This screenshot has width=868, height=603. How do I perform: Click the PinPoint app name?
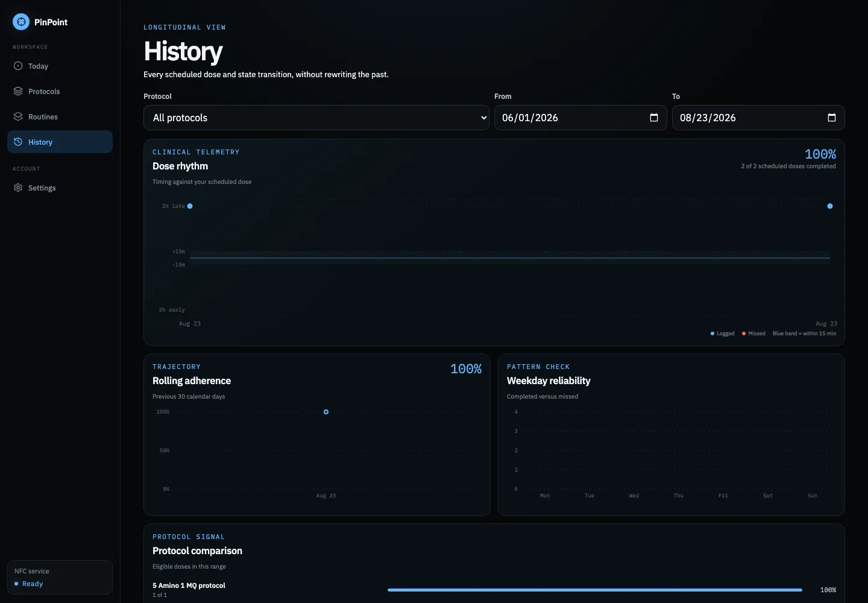click(x=51, y=22)
